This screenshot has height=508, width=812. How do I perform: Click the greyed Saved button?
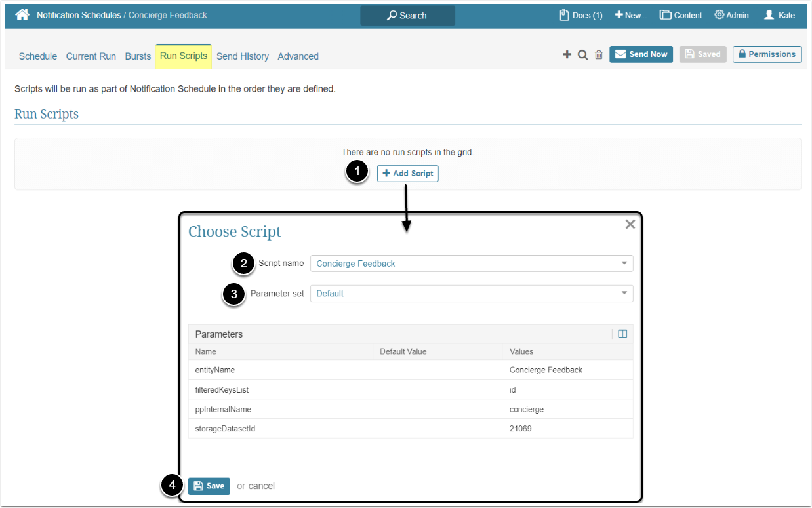[x=702, y=54]
